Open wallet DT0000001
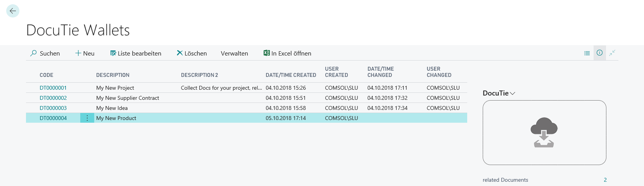The image size is (644, 186). pos(53,88)
